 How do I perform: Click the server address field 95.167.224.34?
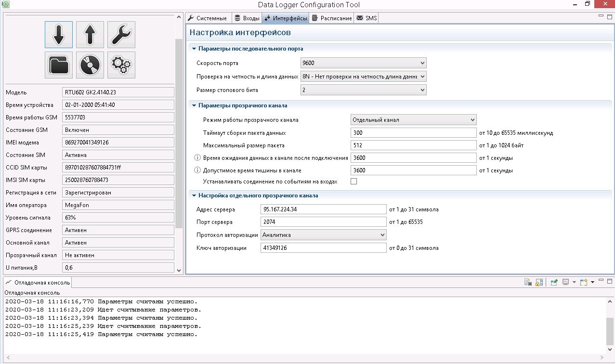[324, 209]
